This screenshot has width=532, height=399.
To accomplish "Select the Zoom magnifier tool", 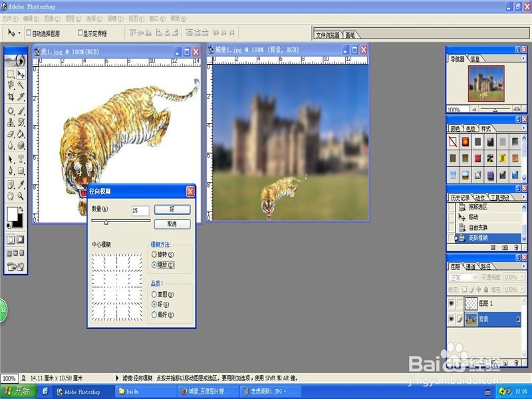I will pos(21,196).
